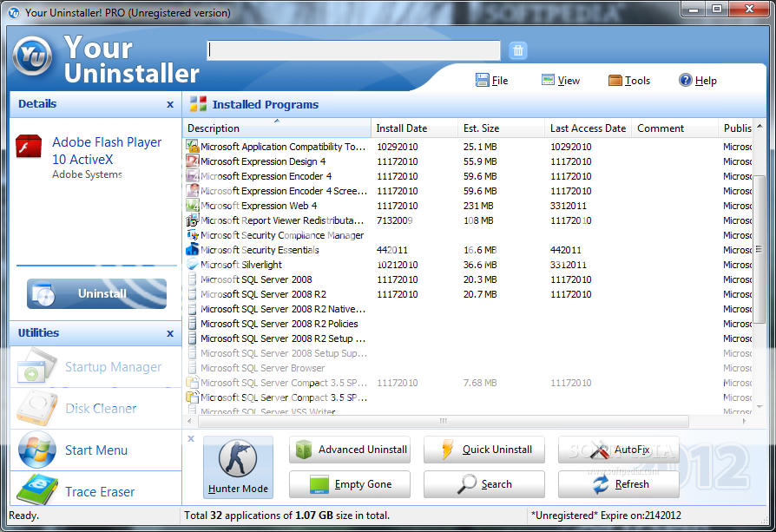The height and width of the screenshot is (532, 776).
Task: Close the Utilities panel
Action: pyautogui.click(x=170, y=333)
